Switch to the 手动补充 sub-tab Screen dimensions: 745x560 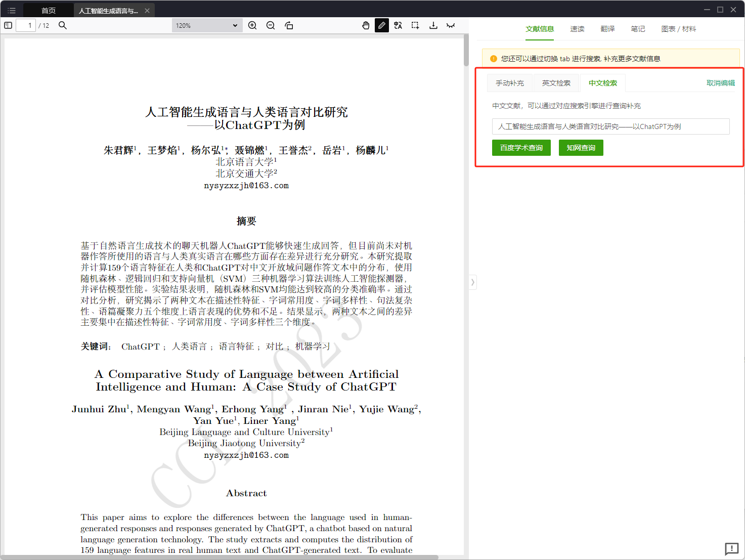point(510,83)
